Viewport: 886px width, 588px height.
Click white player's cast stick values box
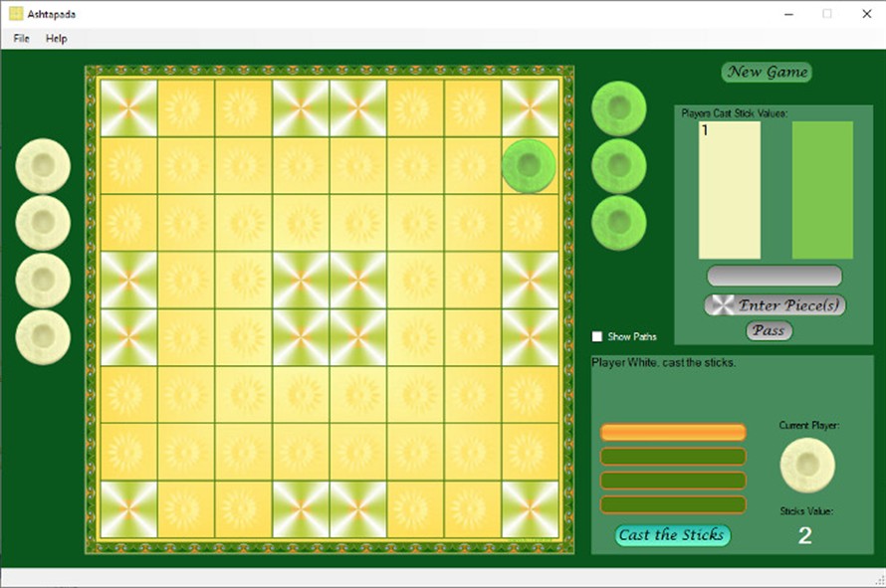(x=730, y=190)
